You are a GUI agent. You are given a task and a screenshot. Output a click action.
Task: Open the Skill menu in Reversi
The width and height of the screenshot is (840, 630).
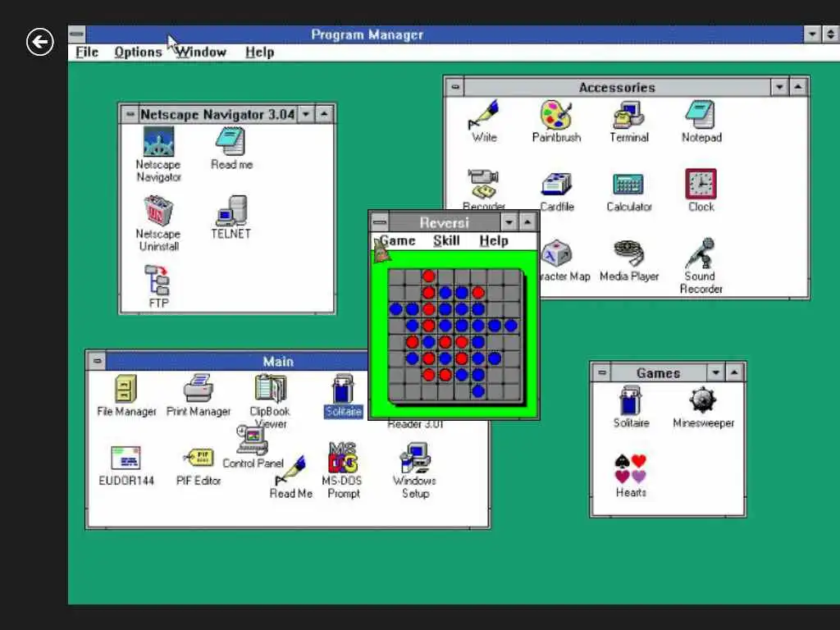[446, 240]
